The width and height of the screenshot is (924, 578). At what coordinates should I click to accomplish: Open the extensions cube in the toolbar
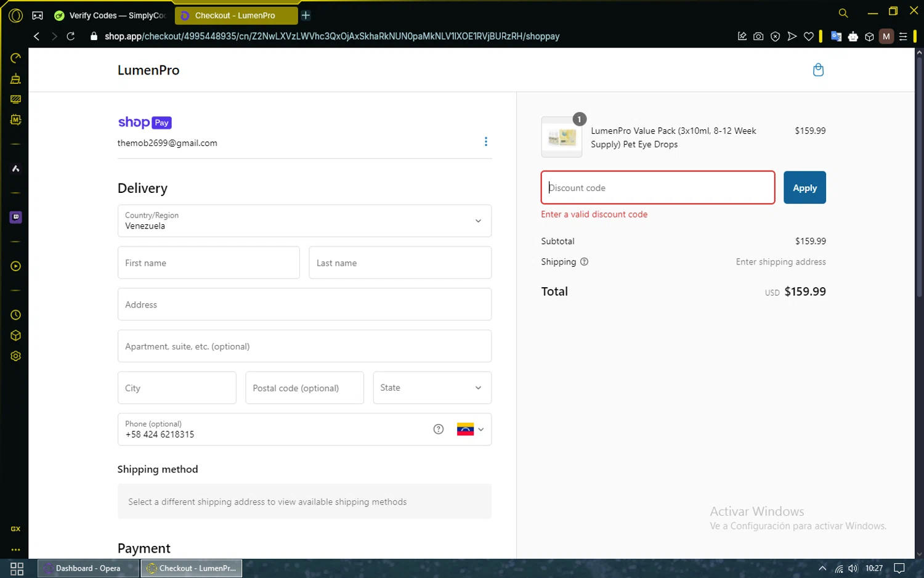click(869, 36)
